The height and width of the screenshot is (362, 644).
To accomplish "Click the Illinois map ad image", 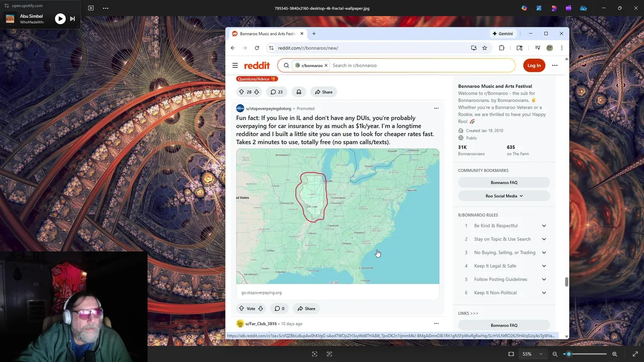I will point(338,216).
